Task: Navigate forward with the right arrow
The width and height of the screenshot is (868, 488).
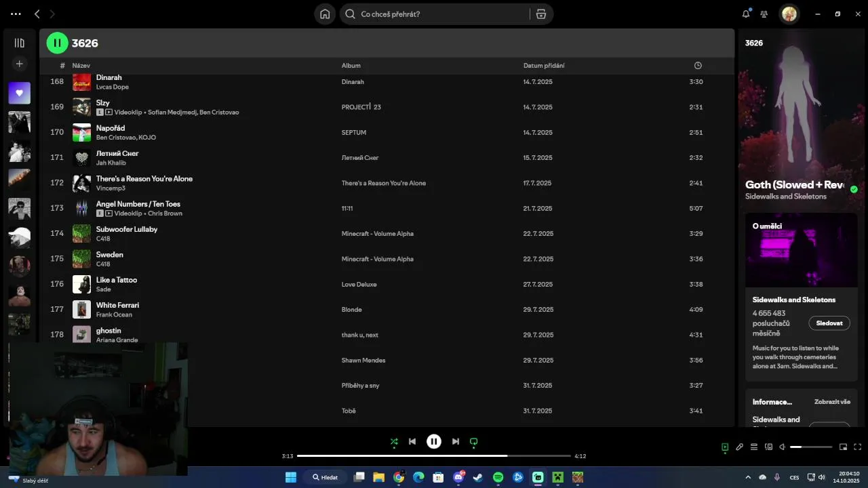Action: point(52,14)
